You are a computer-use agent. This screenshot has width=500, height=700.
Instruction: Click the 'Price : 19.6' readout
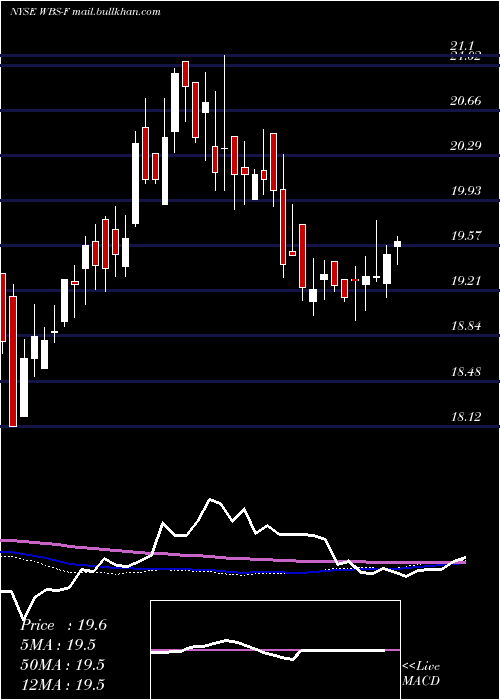[64, 625]
